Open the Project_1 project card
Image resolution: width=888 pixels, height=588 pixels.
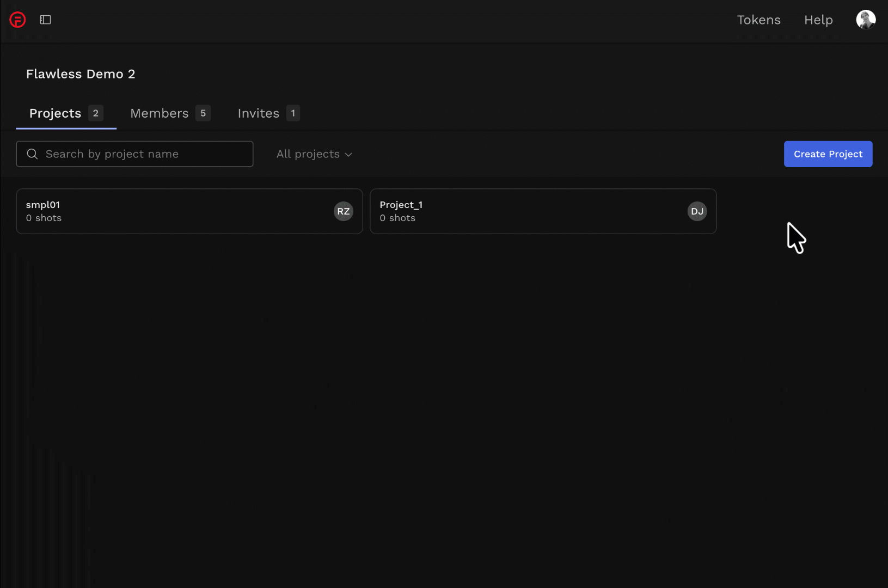(543, 211)
